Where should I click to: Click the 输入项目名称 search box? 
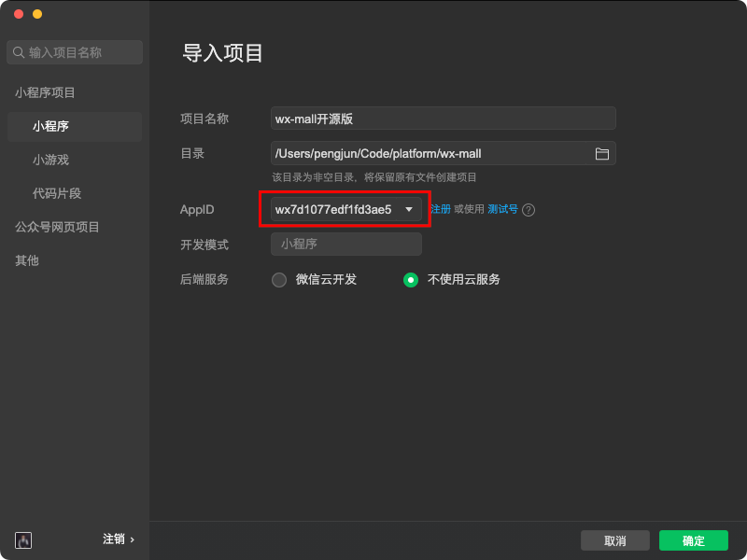point(75,52)
